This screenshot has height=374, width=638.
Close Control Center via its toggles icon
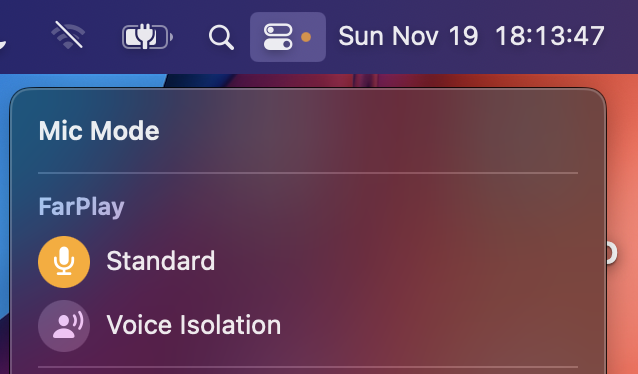click(x=278, y=37)
